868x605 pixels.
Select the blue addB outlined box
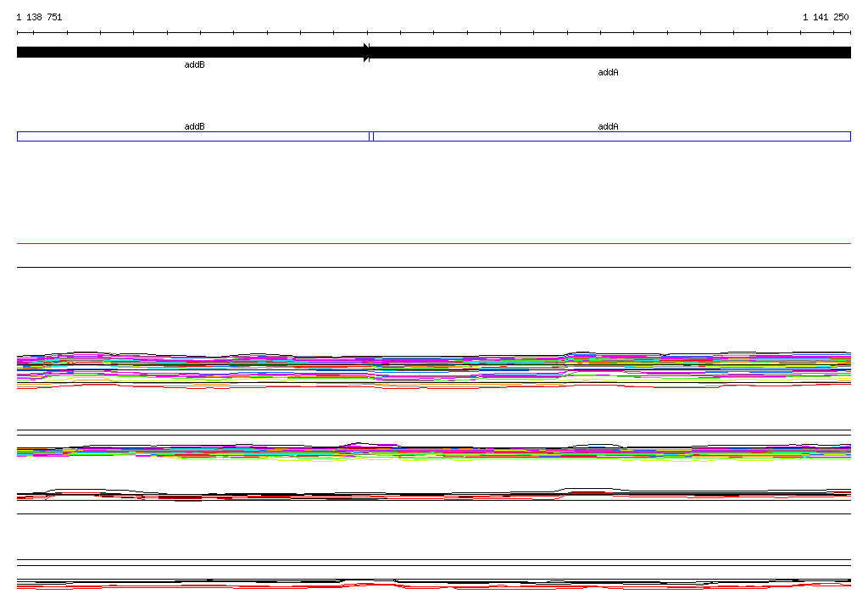pos(193,136)
